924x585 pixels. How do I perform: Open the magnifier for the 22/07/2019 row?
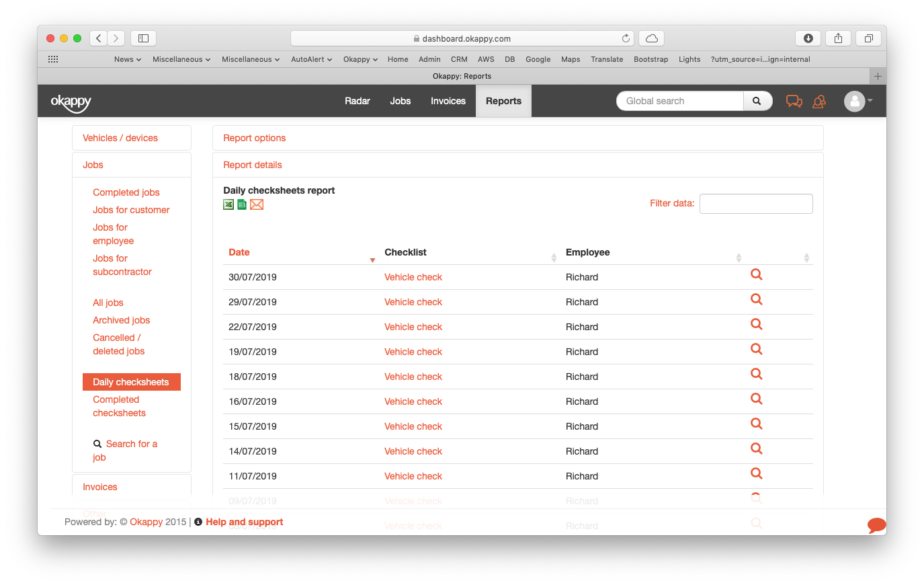point(756,324)
